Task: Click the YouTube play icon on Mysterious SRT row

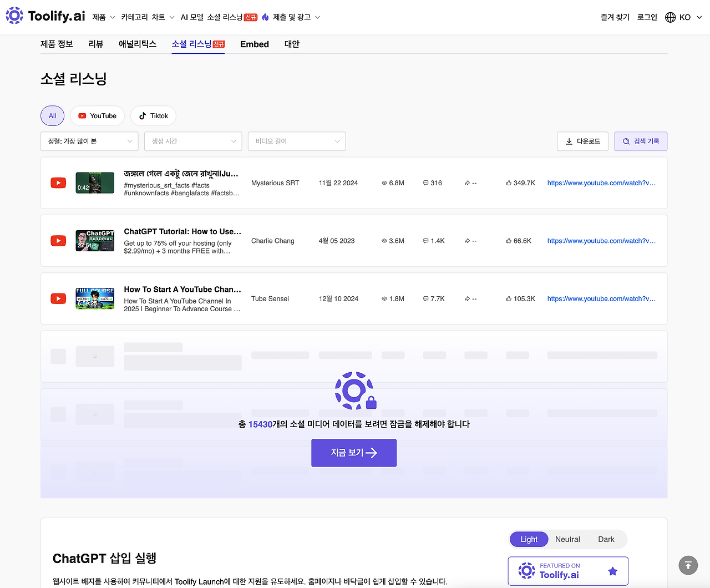Action: coord(58,183)
